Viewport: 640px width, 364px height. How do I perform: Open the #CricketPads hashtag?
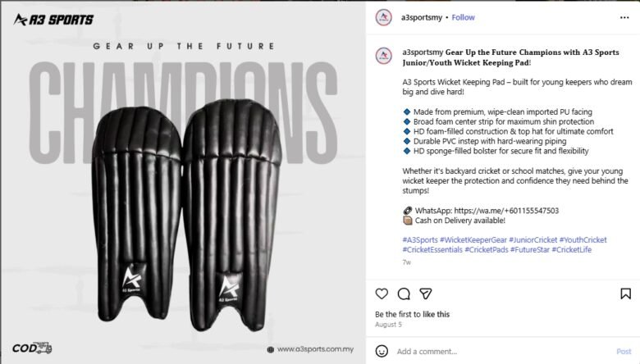[486, 249]
